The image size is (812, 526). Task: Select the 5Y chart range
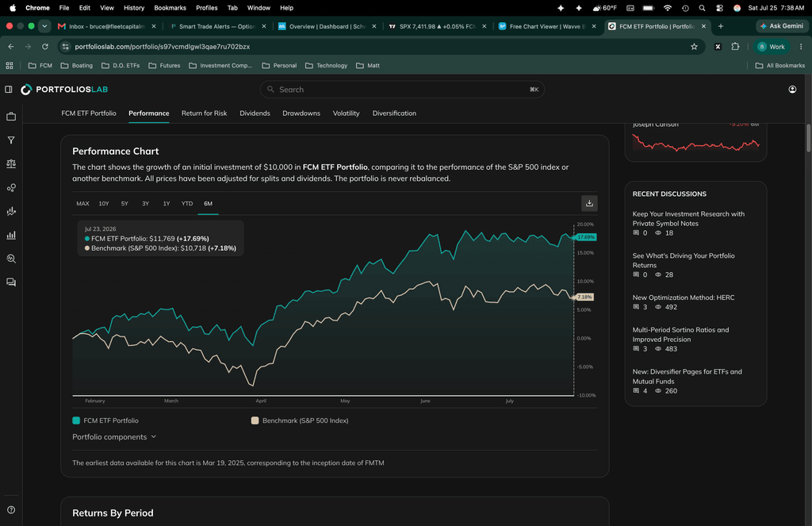[x=124, y=204]
